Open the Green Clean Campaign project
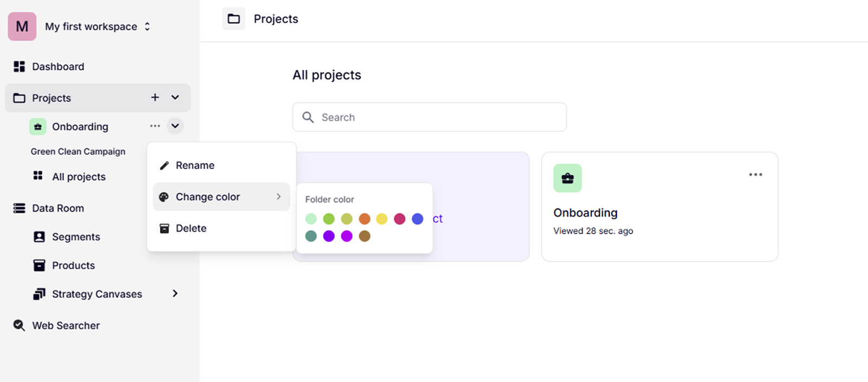 click(x=78, y=151)
